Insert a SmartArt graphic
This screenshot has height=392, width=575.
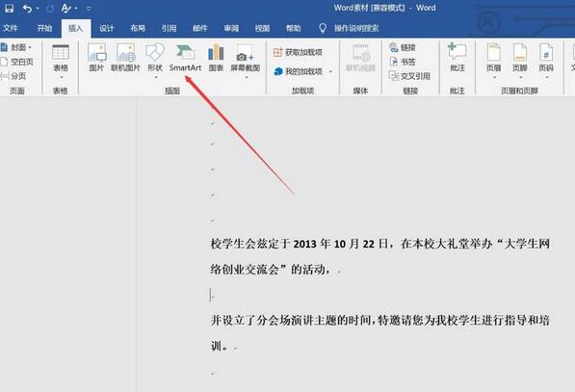pyautogui.click(x=185, y=58)
